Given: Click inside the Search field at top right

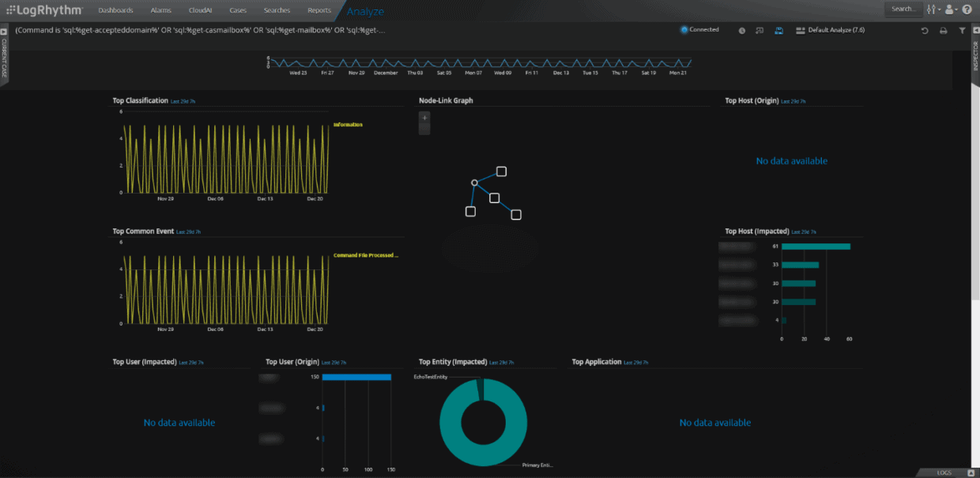Looking at the screenshot, I should 903,9.
